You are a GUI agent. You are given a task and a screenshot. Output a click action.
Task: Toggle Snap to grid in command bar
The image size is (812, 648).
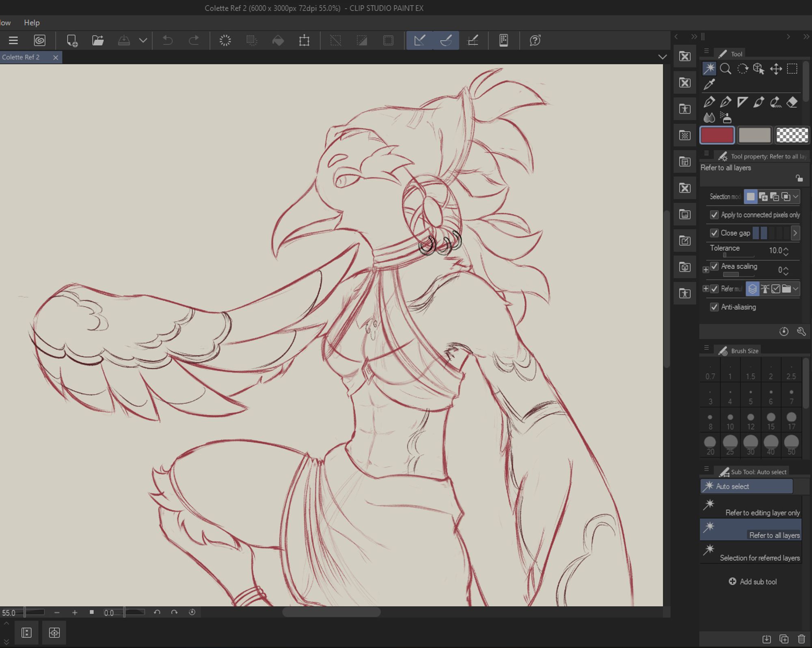[x=473, y=40]
